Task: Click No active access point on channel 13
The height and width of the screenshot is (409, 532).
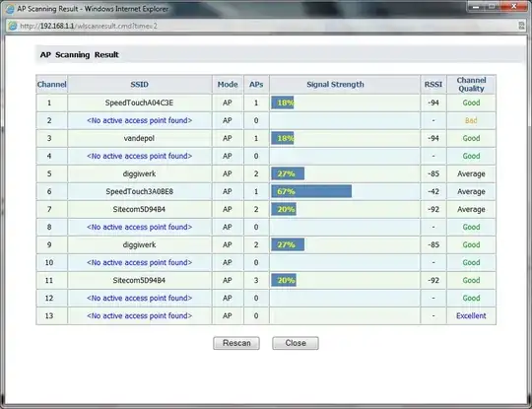Action: click(x=140, y=315)
